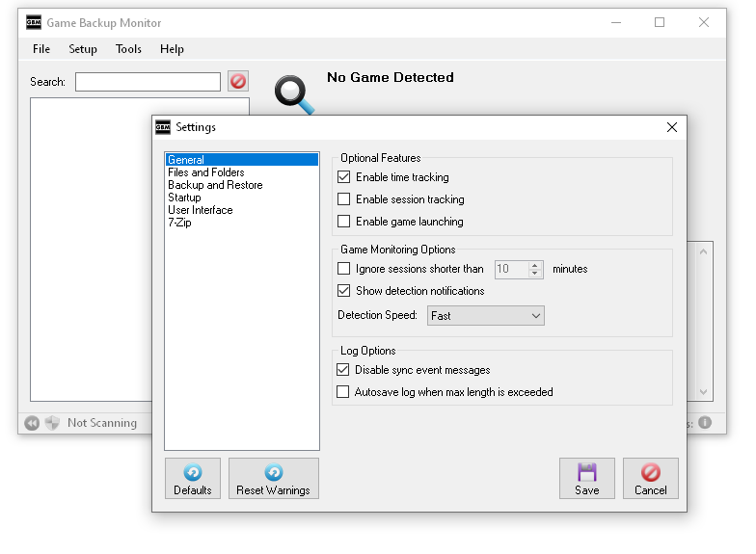Click the Reset Warnings button
The height and width of the screenshot is (554, 756).
[x=274, y=478]
